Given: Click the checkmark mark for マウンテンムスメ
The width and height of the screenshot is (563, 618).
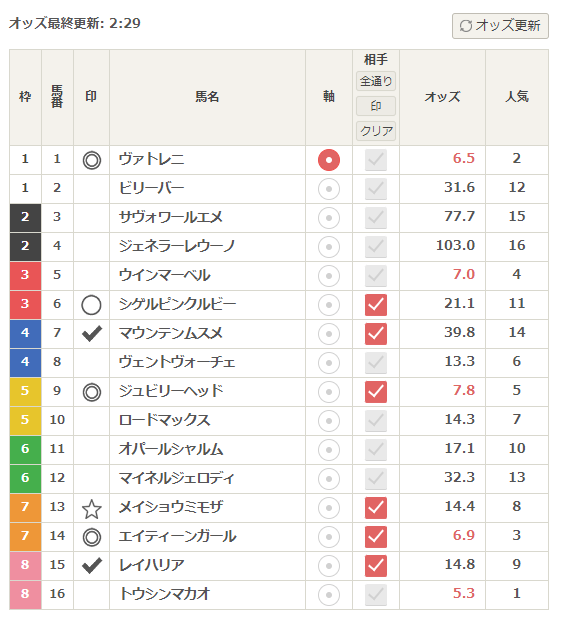Looking at the screenshot, I should 91,333.
